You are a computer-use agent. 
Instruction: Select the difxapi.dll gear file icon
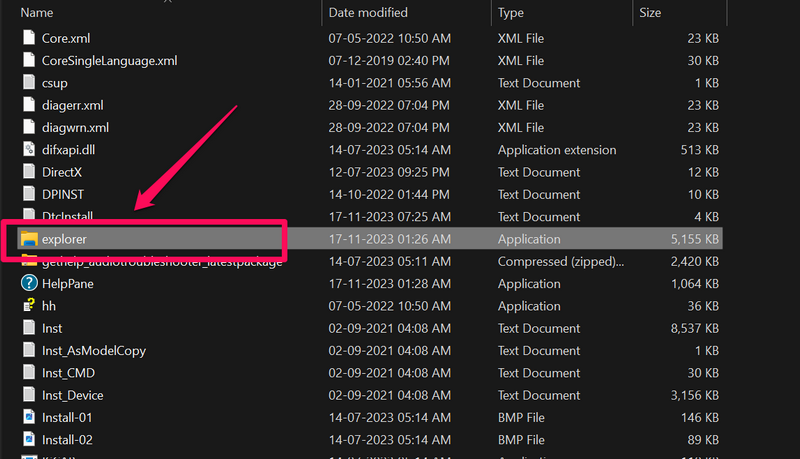29,149
